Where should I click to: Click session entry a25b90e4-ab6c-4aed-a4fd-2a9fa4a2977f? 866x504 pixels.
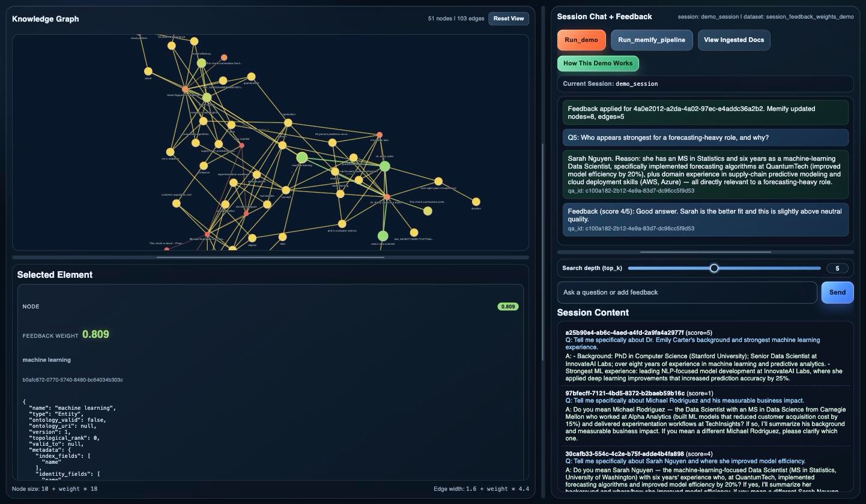pyautogui.click(x=625, y=332)
